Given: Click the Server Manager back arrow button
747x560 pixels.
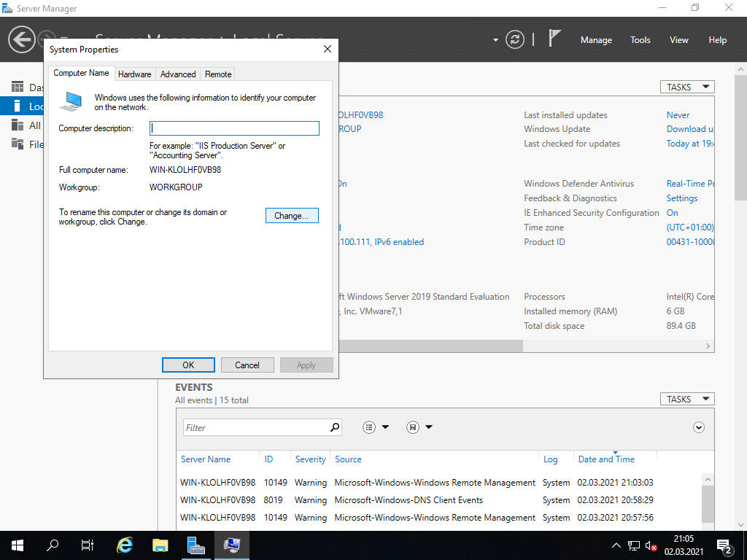Looking at the screenshot, I should pyautogui.click(x=22, y=39).
